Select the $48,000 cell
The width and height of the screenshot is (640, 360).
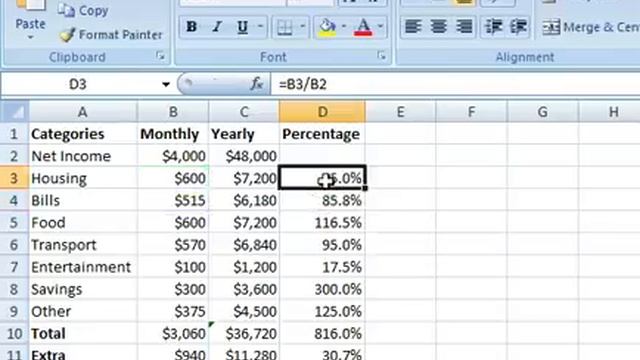click(244, 156)
